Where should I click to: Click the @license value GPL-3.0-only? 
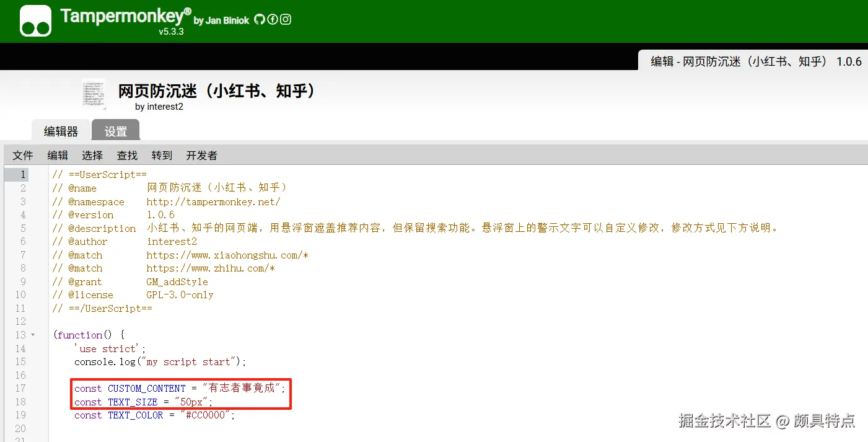[180, 295]
